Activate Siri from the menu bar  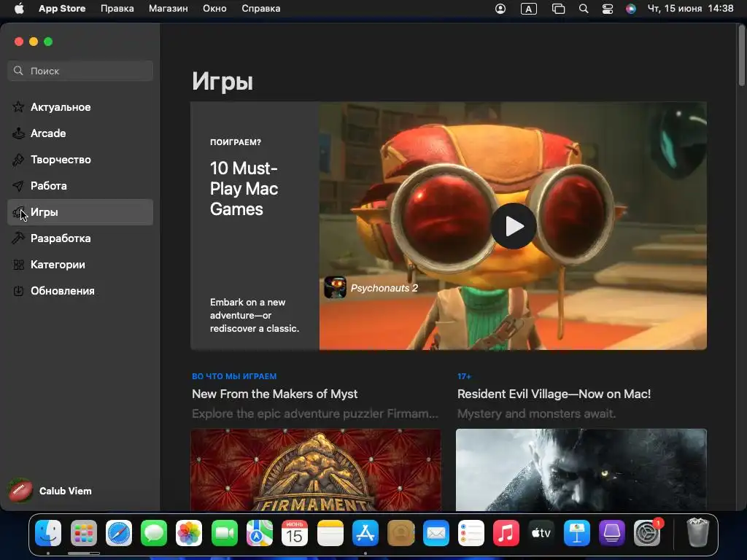(631, 9)
